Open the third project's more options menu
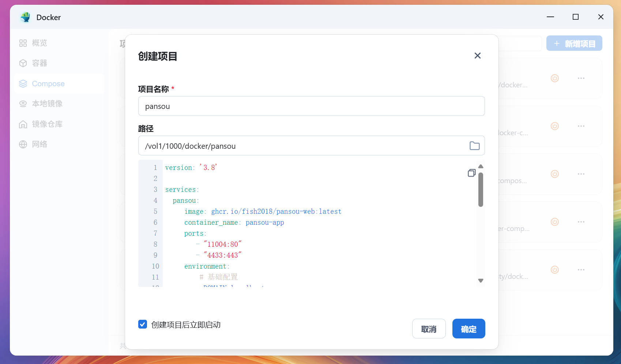 [581, 174]
